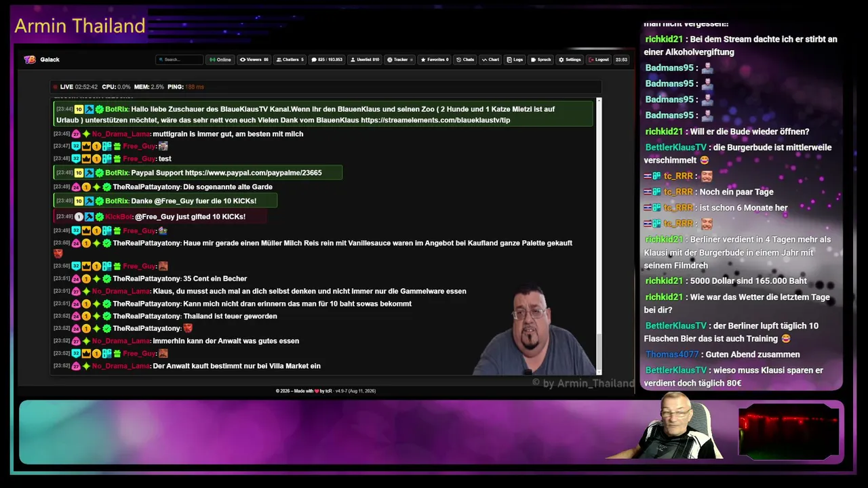Click the 'Wie war das Wetter' side chat message
The width and height of the screenshot is (868, 488).
(737, 304)
